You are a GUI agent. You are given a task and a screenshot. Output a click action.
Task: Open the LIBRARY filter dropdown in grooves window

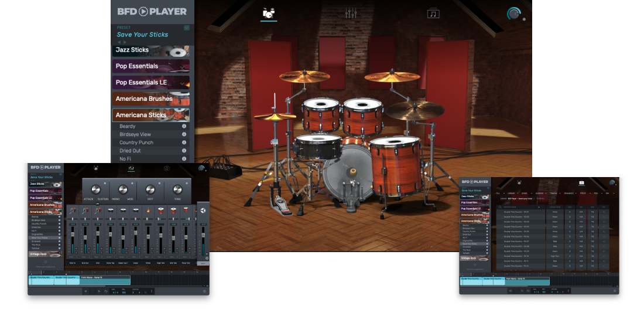tap(513, 193)
